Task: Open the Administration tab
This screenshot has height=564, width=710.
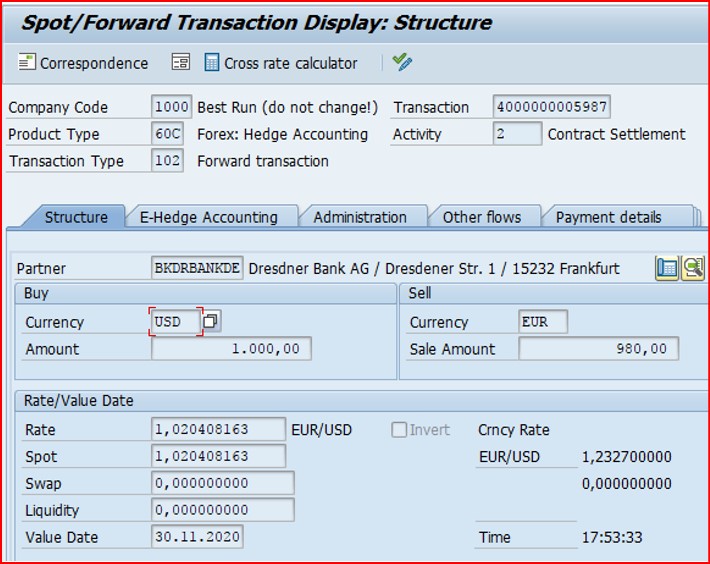Action: [x=360, y=217]
